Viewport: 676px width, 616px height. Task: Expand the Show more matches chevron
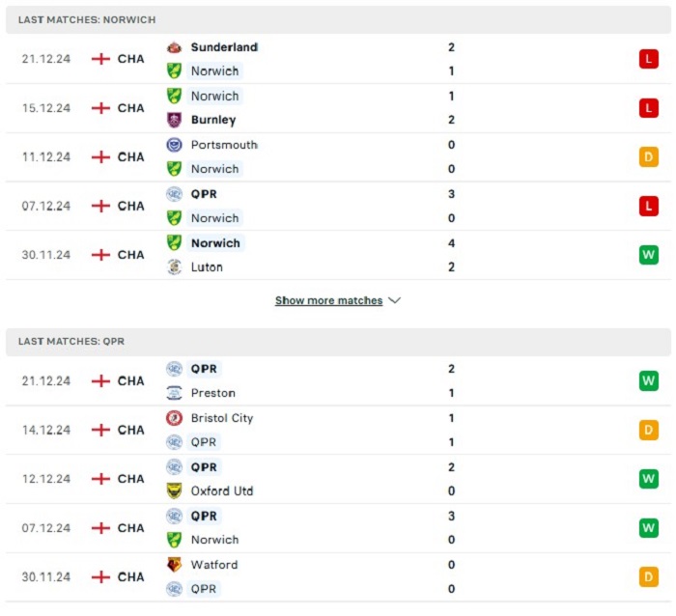[x=394, y=300]
